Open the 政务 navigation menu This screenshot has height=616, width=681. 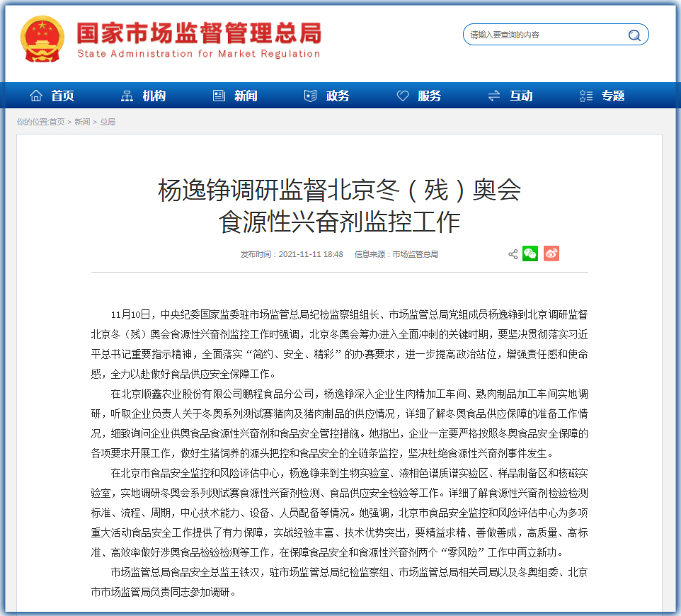[338, 96]
